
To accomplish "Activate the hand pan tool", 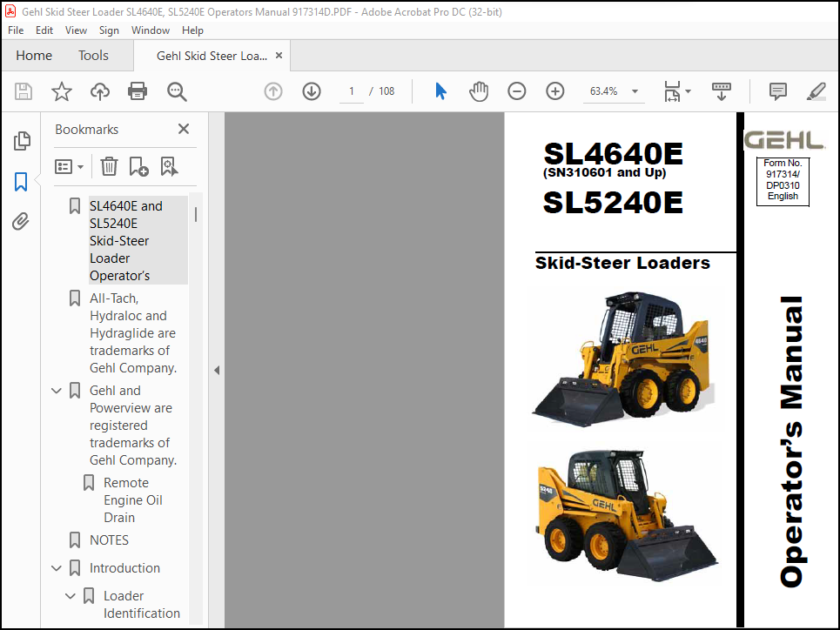I will pos(479,91).
